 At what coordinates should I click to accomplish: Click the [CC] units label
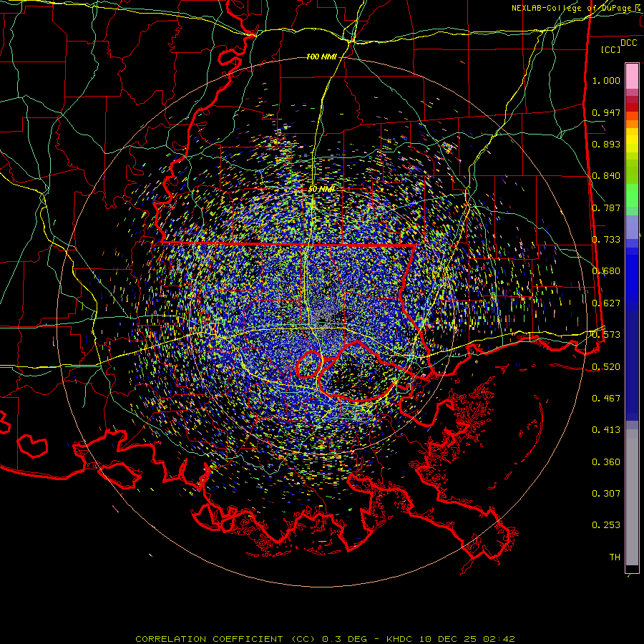(x=611, y=49)
